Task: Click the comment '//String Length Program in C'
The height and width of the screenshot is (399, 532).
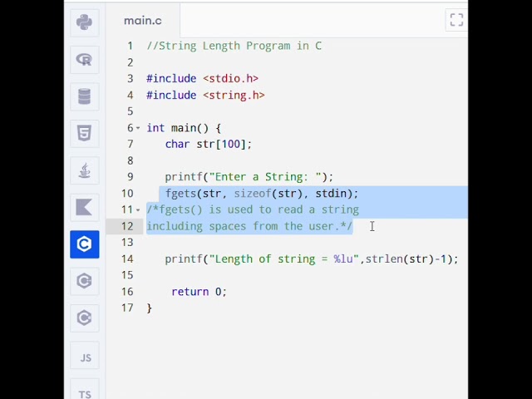Action: (234, 46)
